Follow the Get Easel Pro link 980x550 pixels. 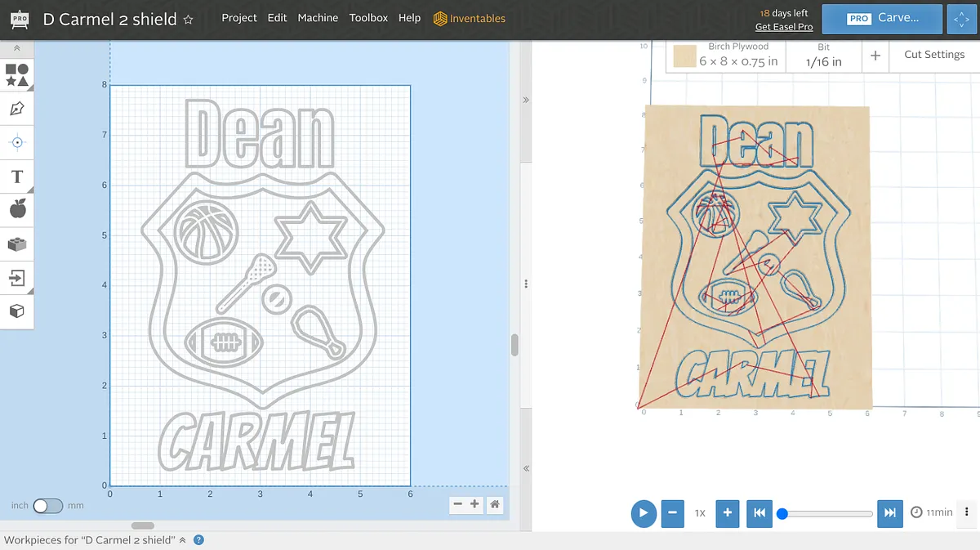[x=783, y=27]
